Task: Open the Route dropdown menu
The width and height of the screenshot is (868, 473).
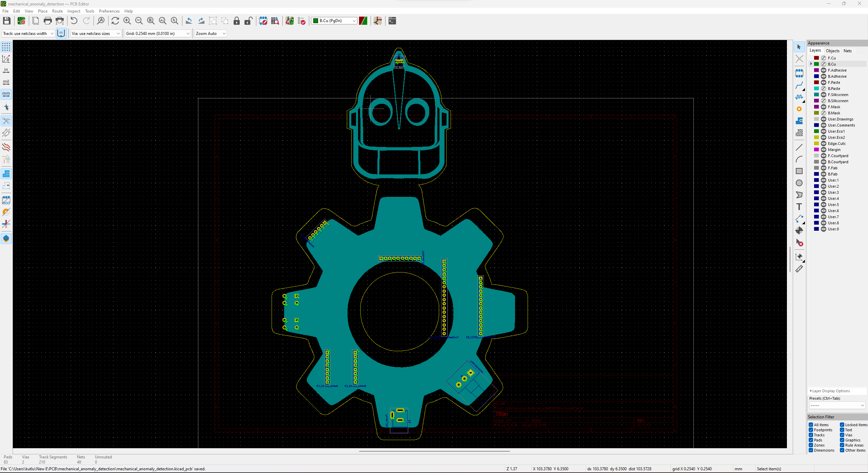Action: [x=56, y=11]
